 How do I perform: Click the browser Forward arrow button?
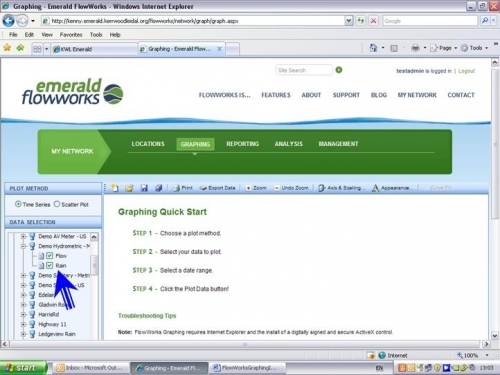tap(22, 21)
